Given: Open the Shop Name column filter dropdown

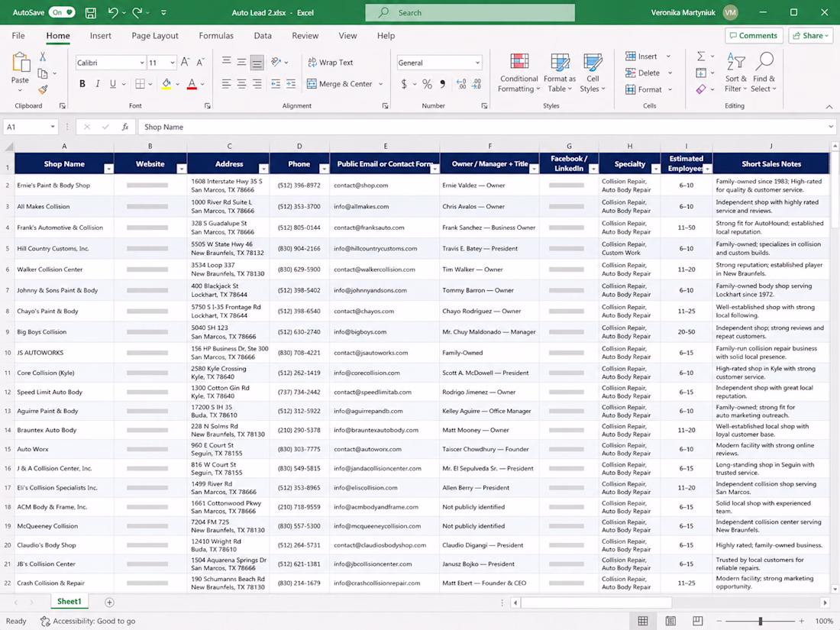Looking at the screenshot, I should tap(108, 169).
